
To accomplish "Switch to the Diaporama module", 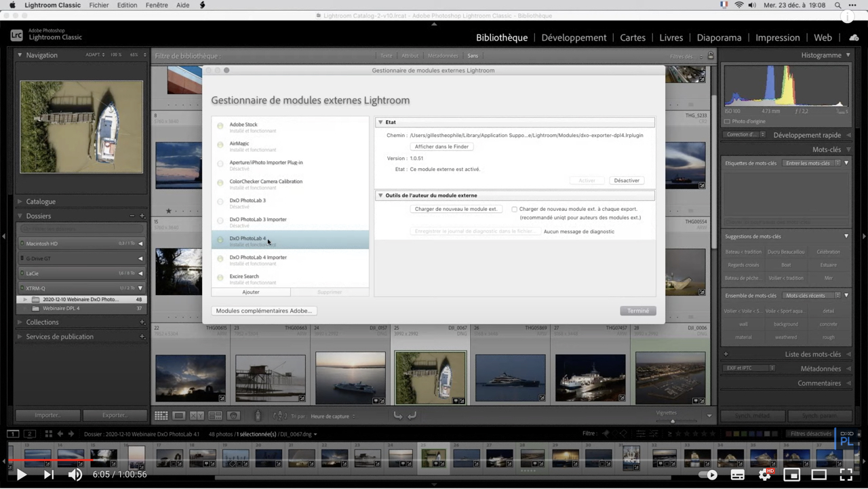I will [719, 38].
